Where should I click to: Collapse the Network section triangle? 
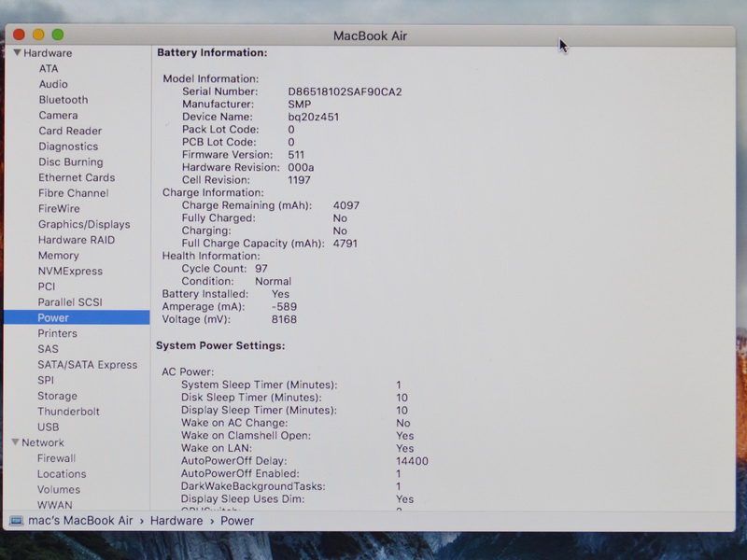[x=15, y=442]
